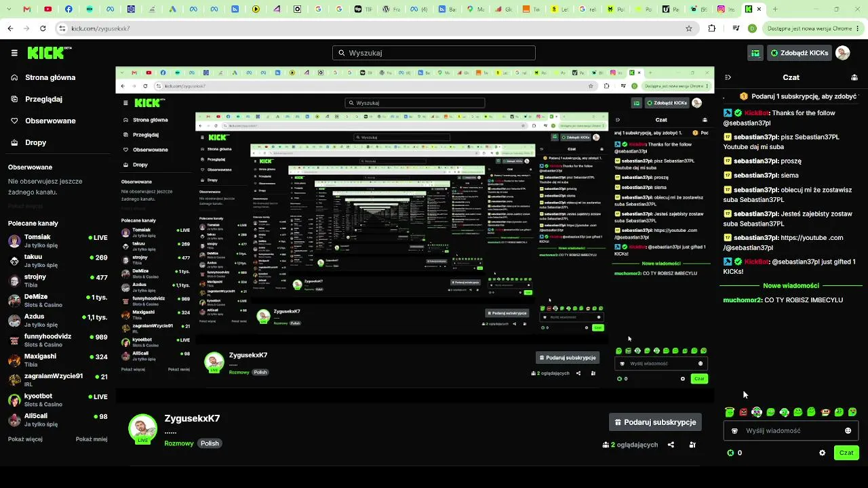Click the 'Podaruj 1 subskrypcję' chat banner

coord(798,96)
